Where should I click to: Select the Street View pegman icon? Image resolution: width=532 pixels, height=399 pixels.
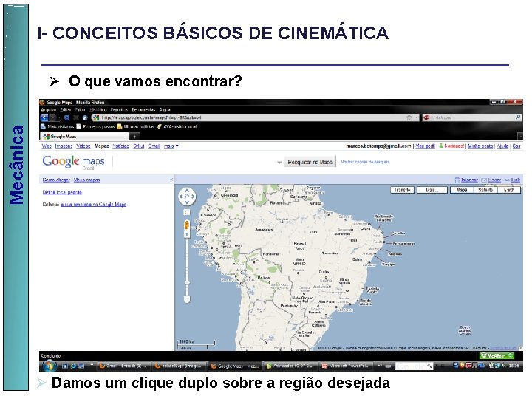(x=187, y=225)
